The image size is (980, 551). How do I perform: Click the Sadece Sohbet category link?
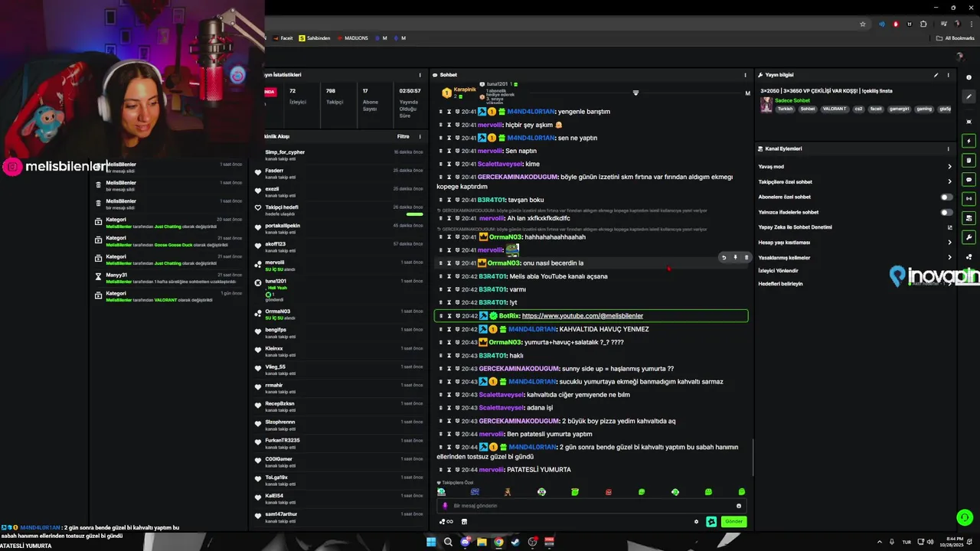coord(792,100)
